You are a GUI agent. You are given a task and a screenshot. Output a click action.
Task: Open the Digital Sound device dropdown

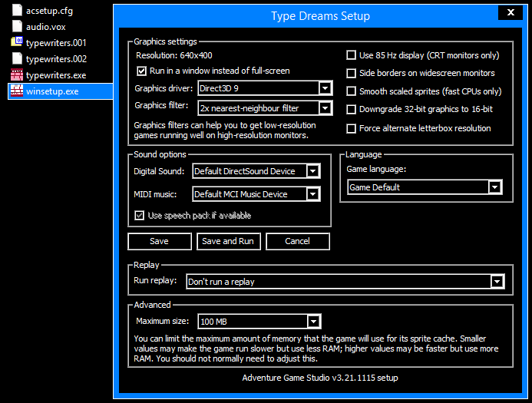pos(312,171)
